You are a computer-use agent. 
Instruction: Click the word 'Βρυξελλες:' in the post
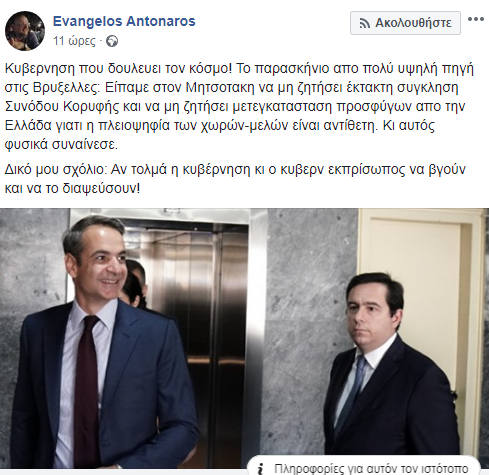66,88
